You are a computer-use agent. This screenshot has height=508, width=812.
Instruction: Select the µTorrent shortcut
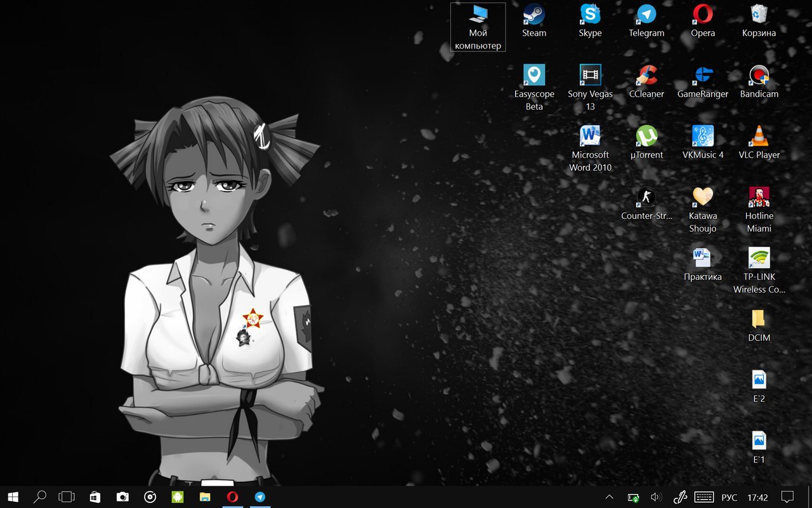pos(646,143)
